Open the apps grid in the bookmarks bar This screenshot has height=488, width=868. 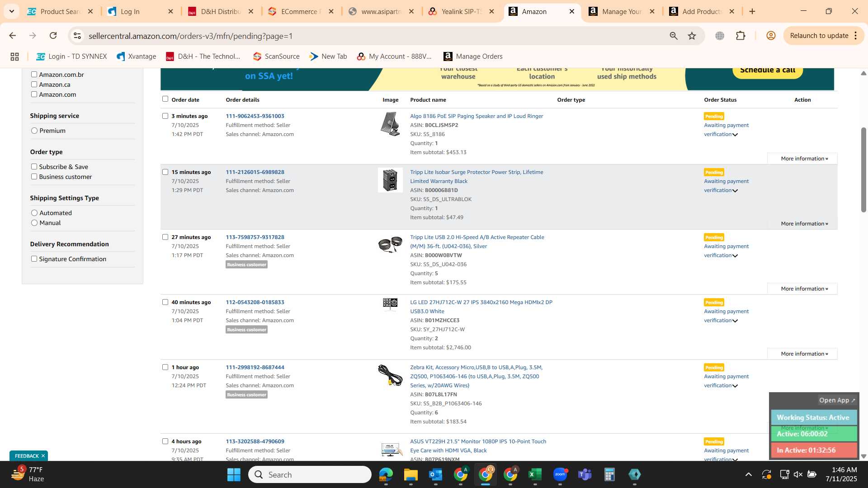tap(14, 56)
